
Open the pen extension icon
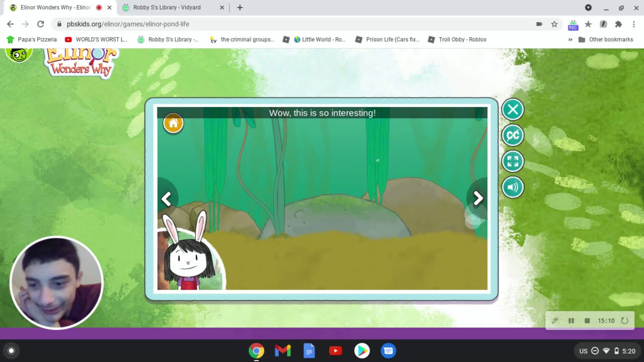pos(603,24)
